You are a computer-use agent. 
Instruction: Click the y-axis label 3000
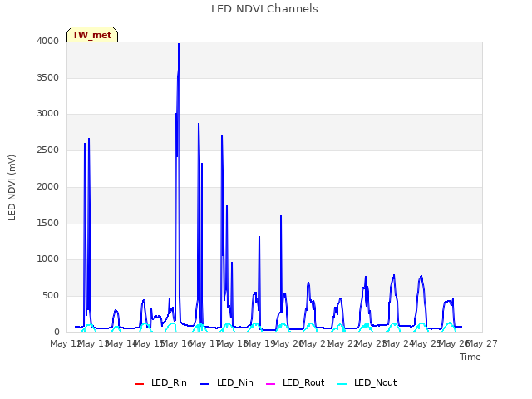pos(47,114)
